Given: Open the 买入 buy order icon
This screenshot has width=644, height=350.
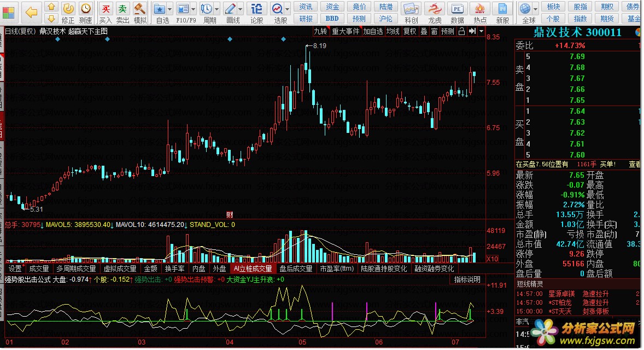Looking at the screenshot, I should pos(106,9).
